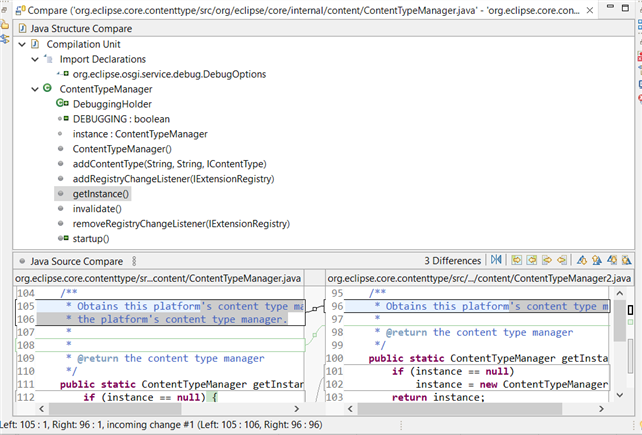The width and height of the screenshot is (642, 435).
Task: Select DEBUGGING : boolean field
Action: tap(121, 119)
